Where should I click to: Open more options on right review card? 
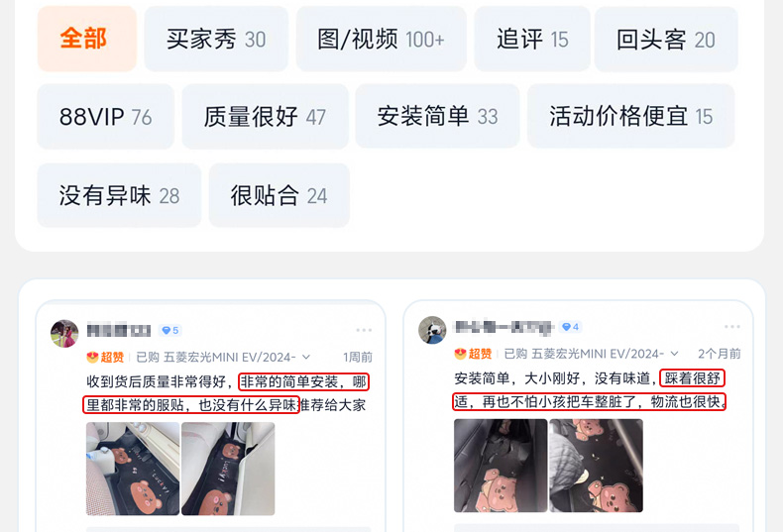(x=732, y=326)
